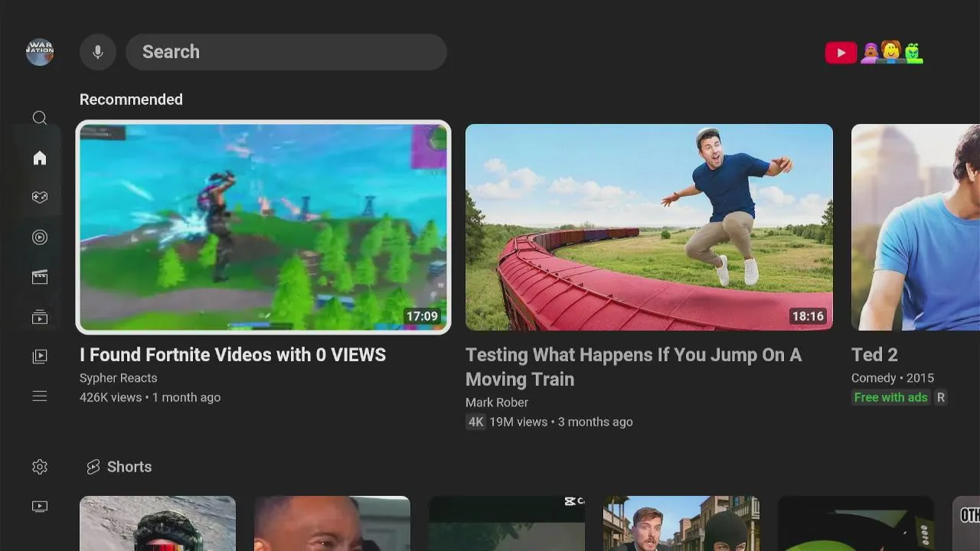Open search from sidebar magnifier icon

click(40, 118)
